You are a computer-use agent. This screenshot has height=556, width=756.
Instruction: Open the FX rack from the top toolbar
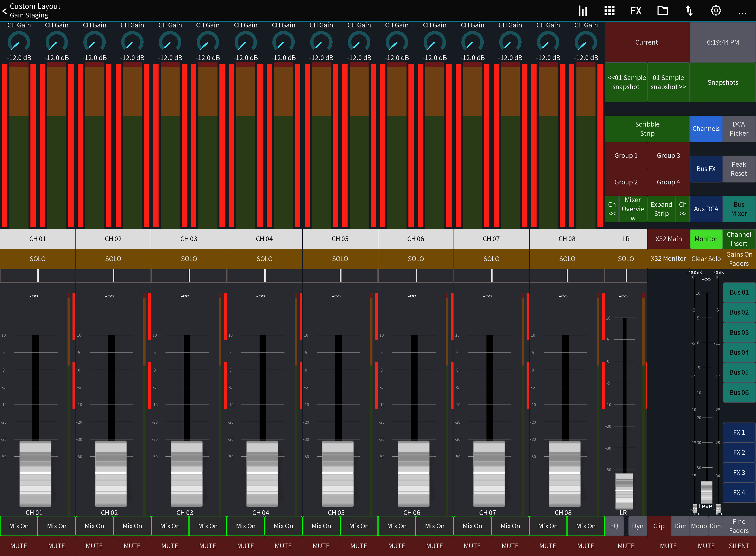[x=636, y=11]
